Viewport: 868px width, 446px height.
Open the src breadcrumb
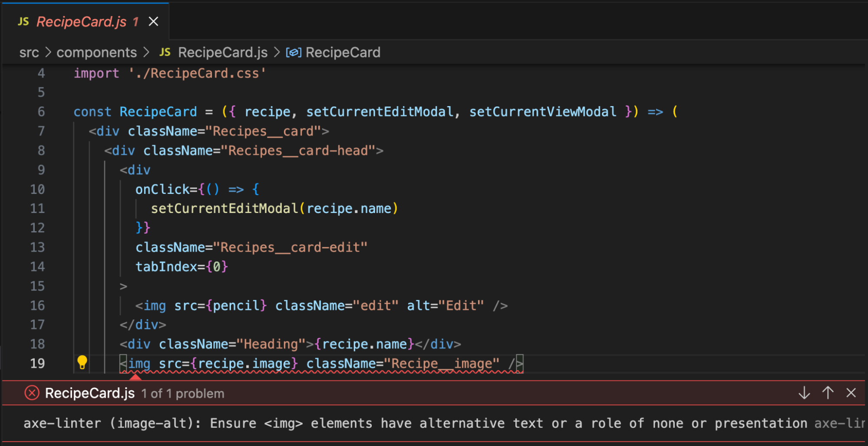pyautogui.click(x=29, y=53)
